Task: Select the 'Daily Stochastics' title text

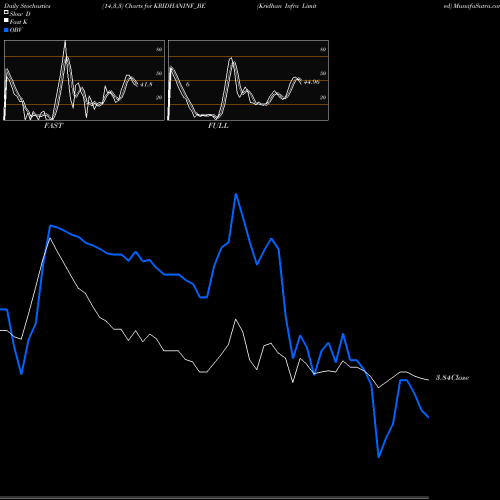Action: tap(27, 6)
